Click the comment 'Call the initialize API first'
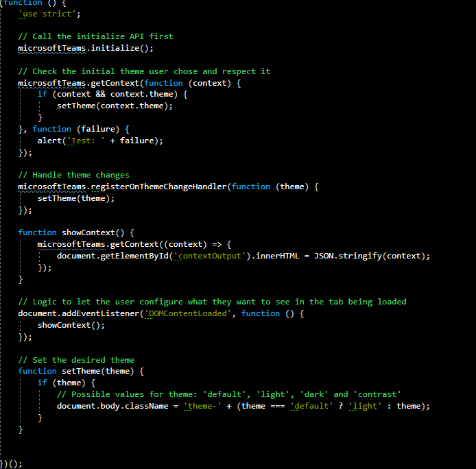 (x=95, y=36)
